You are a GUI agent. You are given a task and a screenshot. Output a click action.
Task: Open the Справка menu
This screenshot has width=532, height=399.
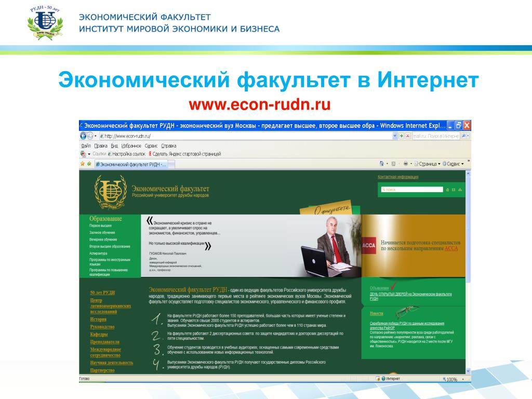(x=169, y=146)
